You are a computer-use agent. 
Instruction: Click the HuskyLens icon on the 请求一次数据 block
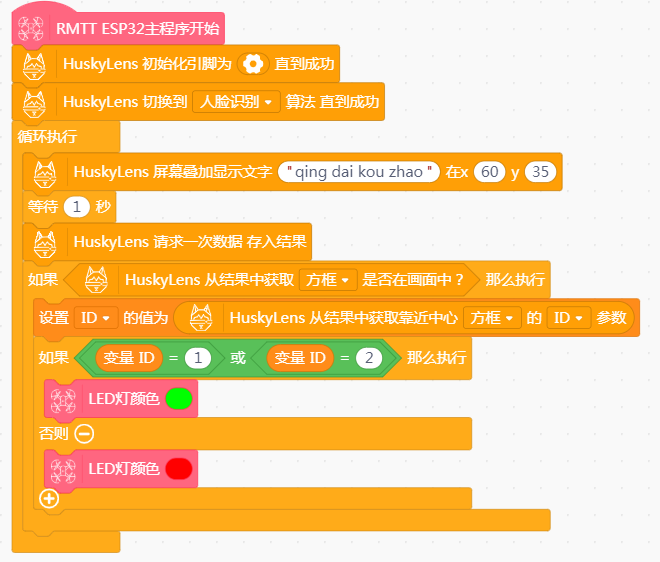click(45, 244)
